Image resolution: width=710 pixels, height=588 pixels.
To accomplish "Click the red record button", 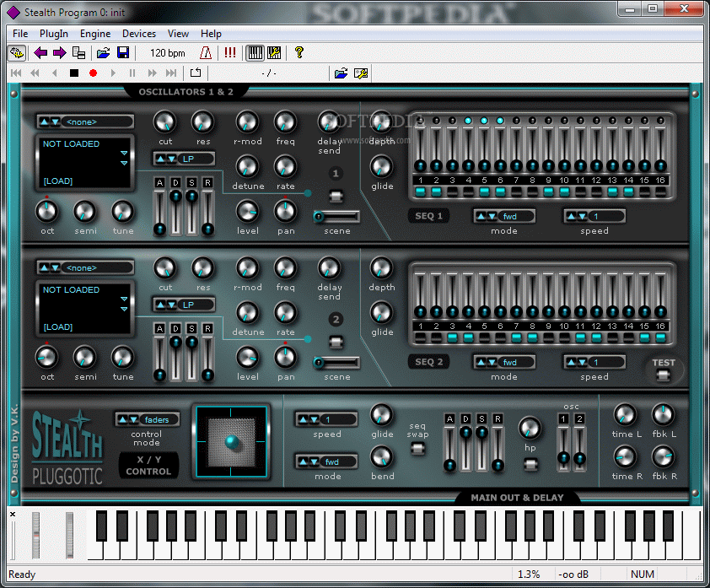I will (94, 73).
